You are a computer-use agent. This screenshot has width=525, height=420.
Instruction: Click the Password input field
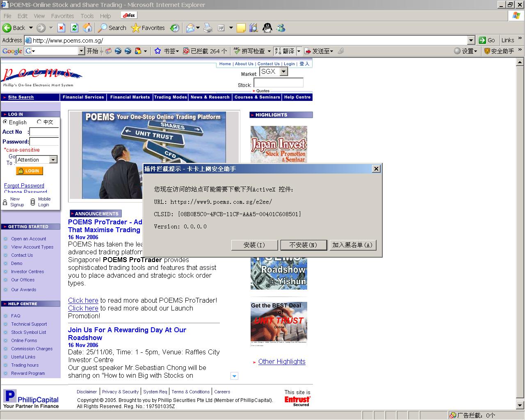click(44, 142)
